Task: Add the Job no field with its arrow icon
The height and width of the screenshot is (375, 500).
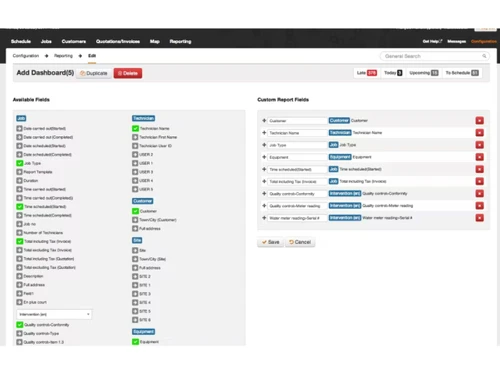Action: [x=19, y=224]
